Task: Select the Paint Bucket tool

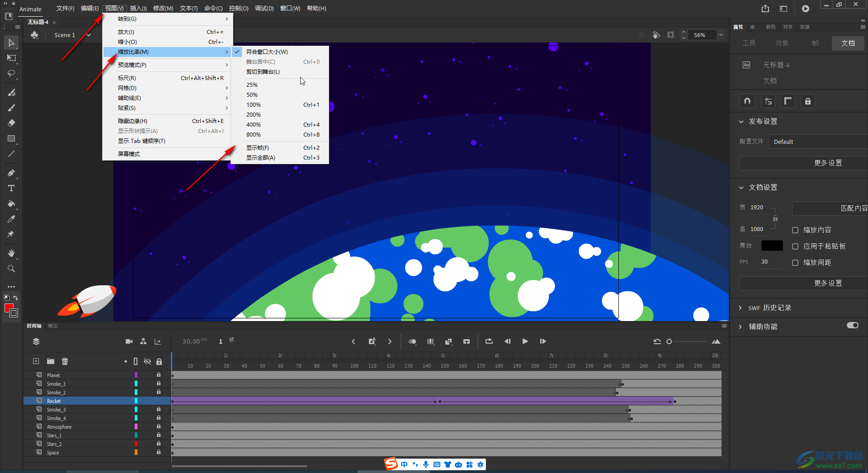Action: [11, 204]
